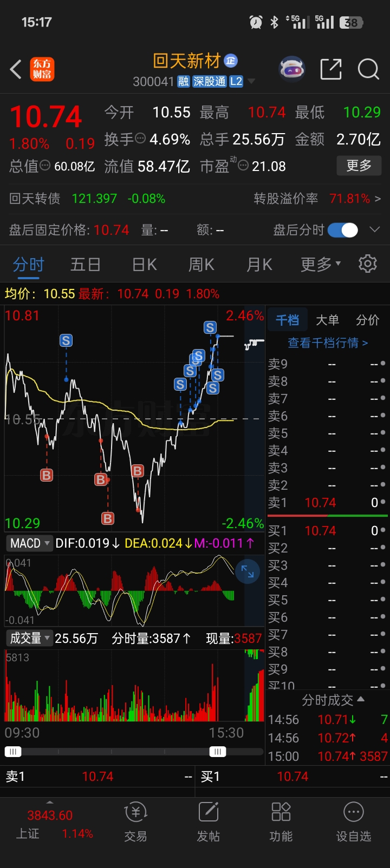Screen dimensions: 390x868
Task: Tap the 交易 yen icon
Action: point(135,812)
